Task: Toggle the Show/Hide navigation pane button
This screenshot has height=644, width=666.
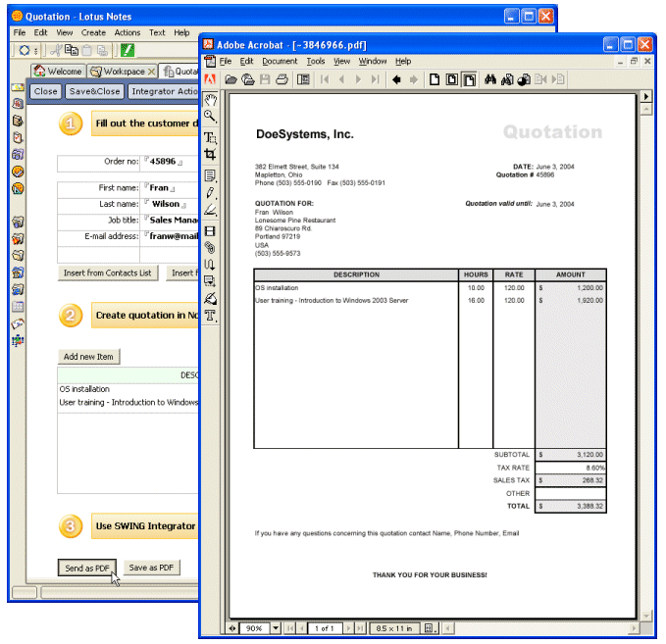Action: 303,79
